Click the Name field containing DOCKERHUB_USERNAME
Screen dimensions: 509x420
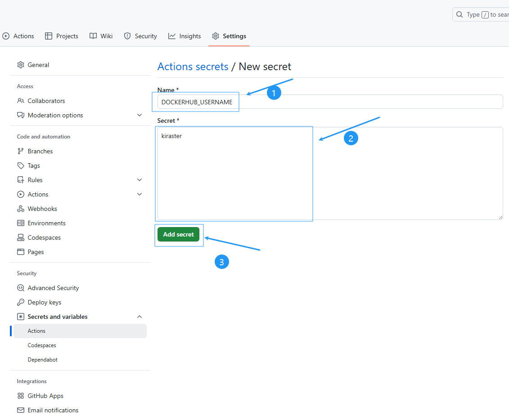click(330, 102)
